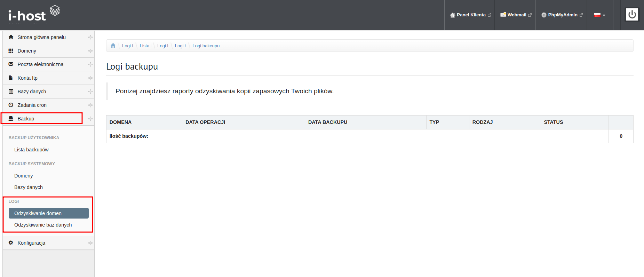644x277 pixels.
Task: Click the power logout icon
Action: [632, 15]
